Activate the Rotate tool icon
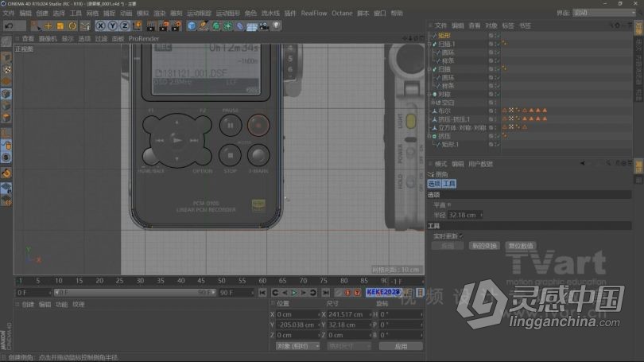 click(x=72, y=26)
